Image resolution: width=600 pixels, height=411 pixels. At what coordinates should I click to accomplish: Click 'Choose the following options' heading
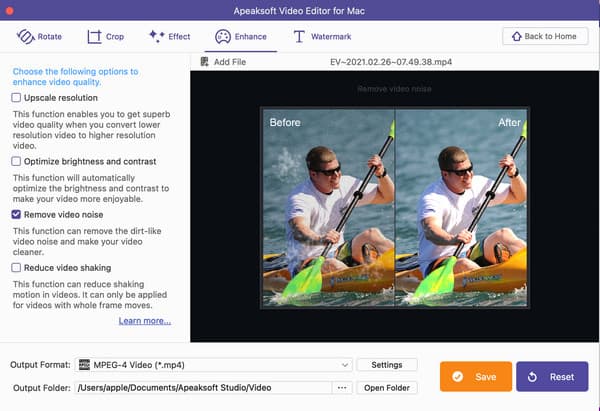(75, 77)
